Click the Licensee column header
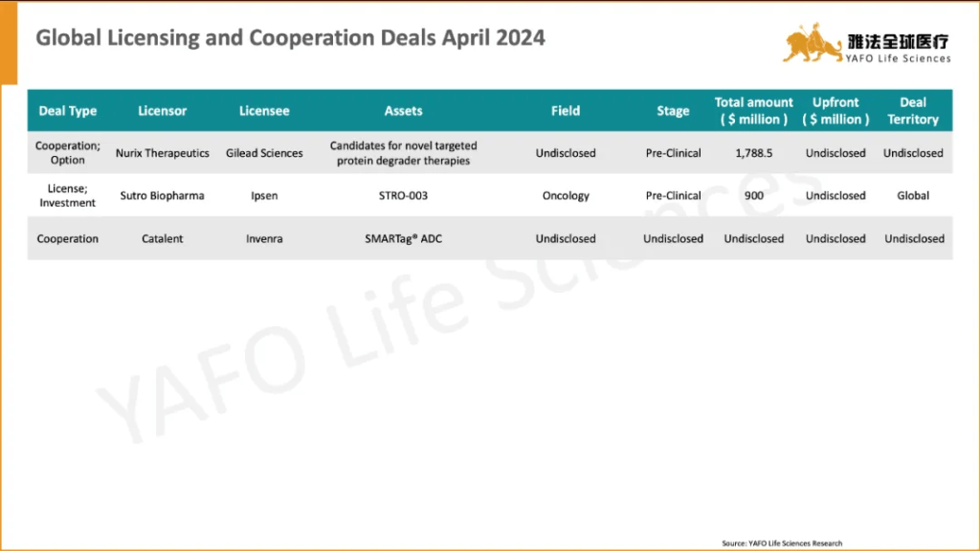This screenshot has height=551, width=980. coord(264,111)
